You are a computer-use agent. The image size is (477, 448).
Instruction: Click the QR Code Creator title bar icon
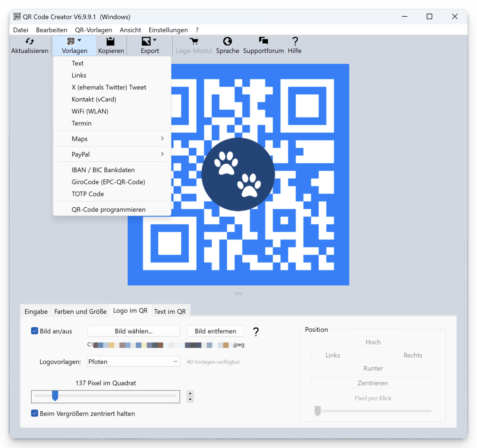pos(17,17)
